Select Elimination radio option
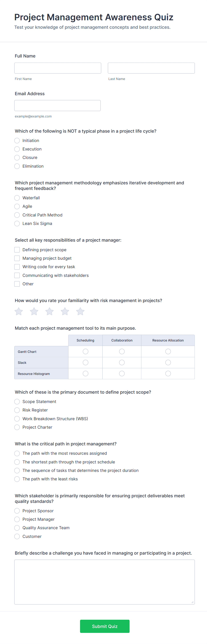The height and width of the screenshot is (644, 207). 17,166
